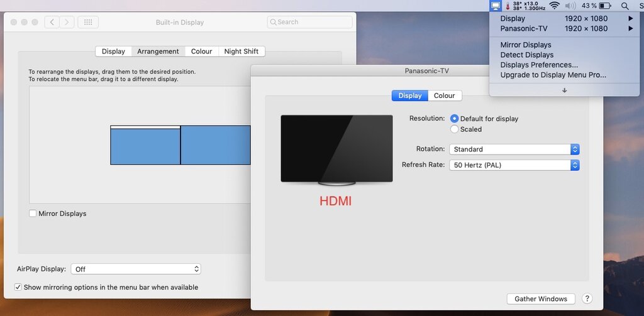The width and height of the screenshot is (644, 316).
Task: Click the help question mark button
Action: (x=587, y=298)
